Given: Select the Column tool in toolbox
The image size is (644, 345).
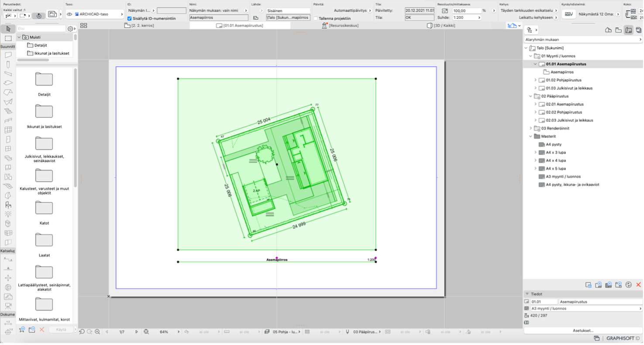Looking at the screenshot, I should 8,65.
